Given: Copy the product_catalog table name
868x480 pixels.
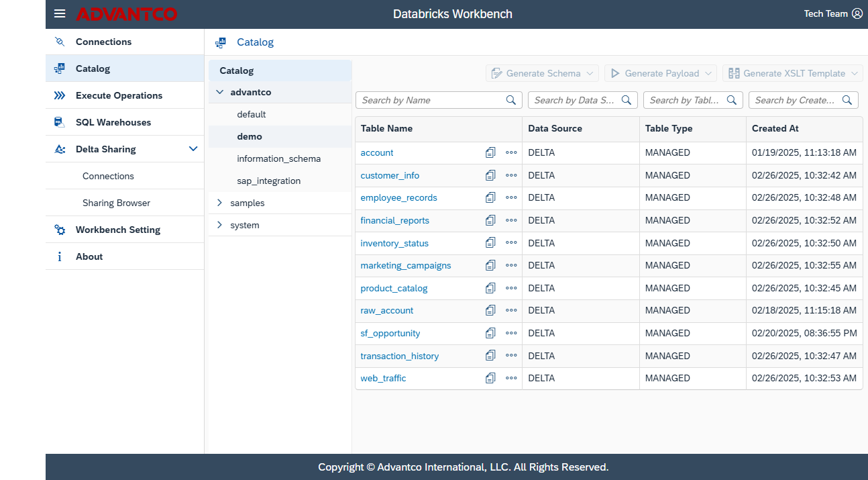Looking at the screenshot, I should [x=490, y=288].
